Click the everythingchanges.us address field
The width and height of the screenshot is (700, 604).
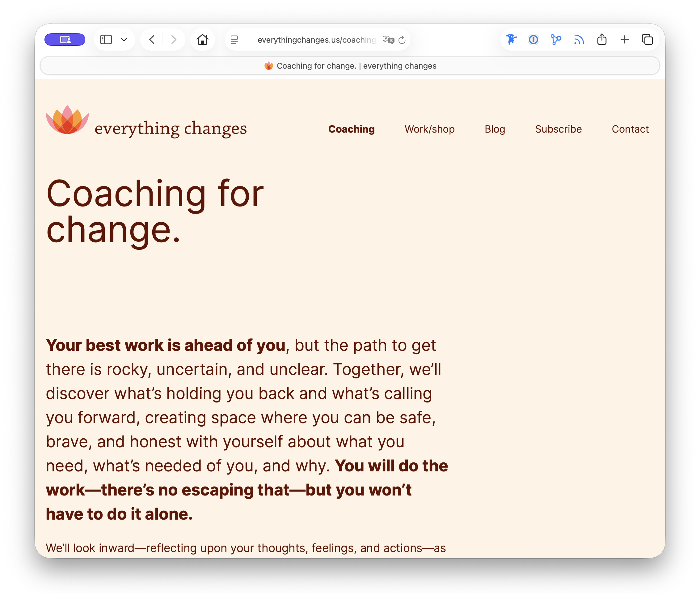tap(316, 40)
